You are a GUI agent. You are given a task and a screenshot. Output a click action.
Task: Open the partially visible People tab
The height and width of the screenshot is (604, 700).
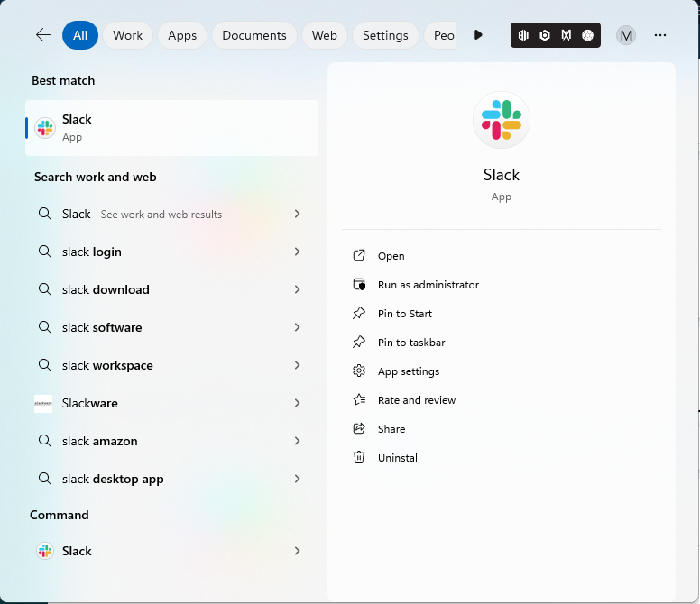tap(439, 35)
